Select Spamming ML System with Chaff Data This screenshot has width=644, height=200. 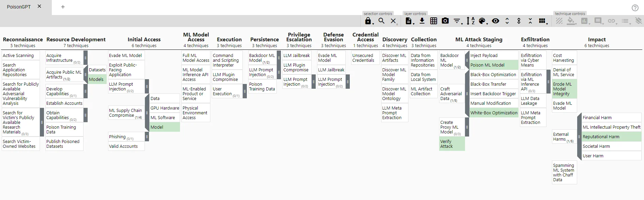(x=565, y=172)
